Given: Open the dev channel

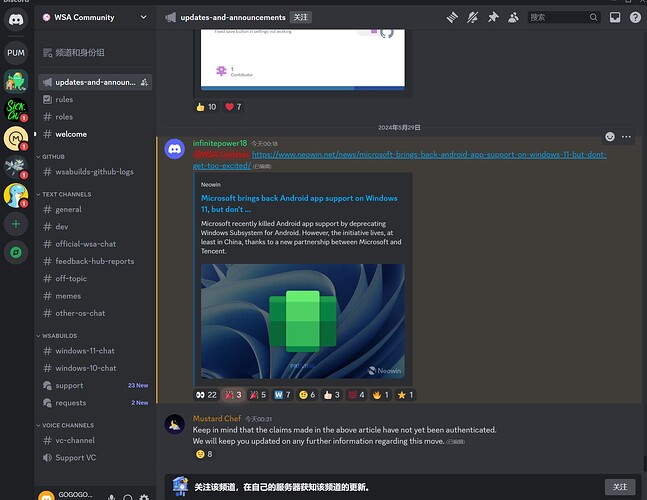Looking at the screenshot, I should point(95,226).
